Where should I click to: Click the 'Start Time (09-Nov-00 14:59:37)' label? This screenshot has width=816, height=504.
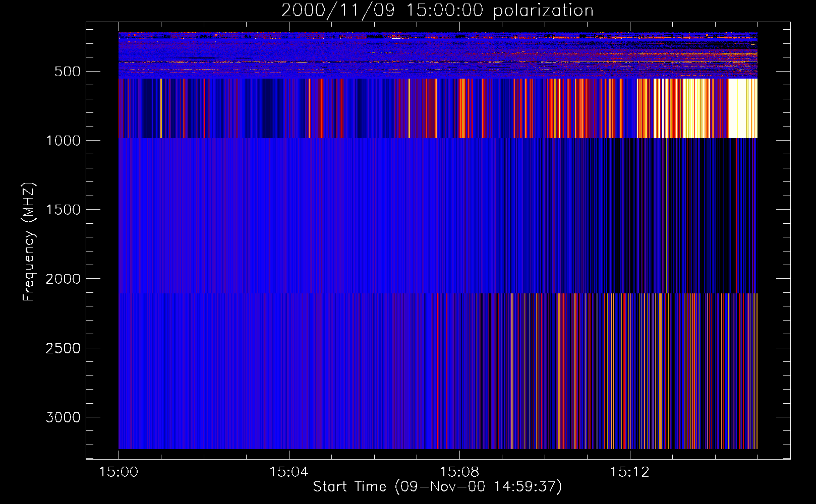437,487
